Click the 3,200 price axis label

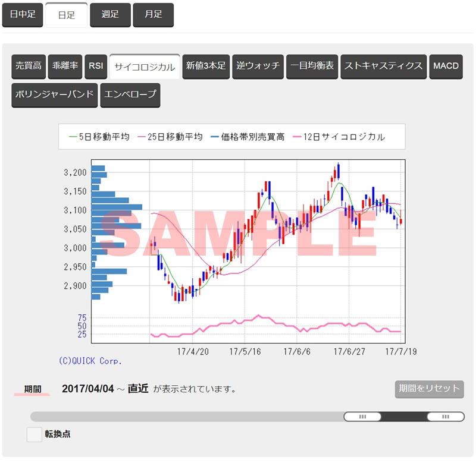click(76, 172)
